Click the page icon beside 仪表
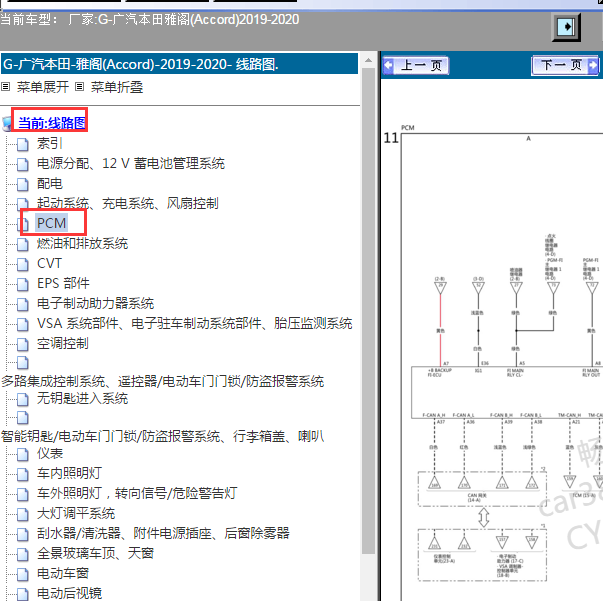Viewport: 603px width, 601px height. pyautogui.click(x=23, y=454)
